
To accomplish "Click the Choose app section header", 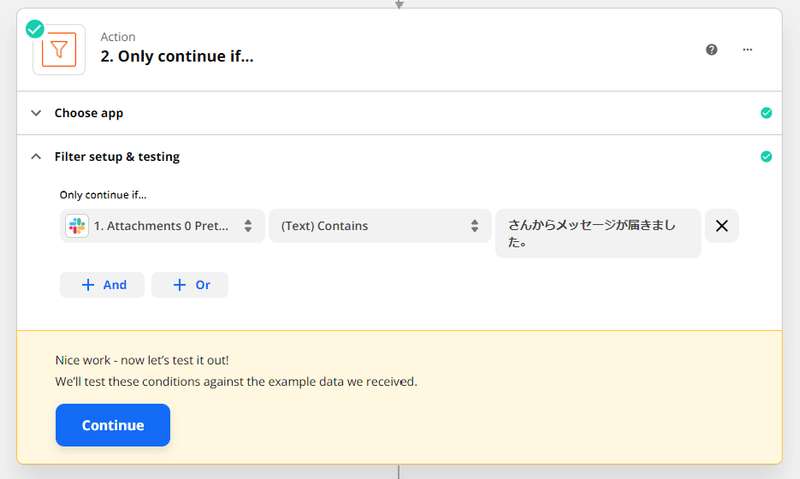I will tap(399, 113).
